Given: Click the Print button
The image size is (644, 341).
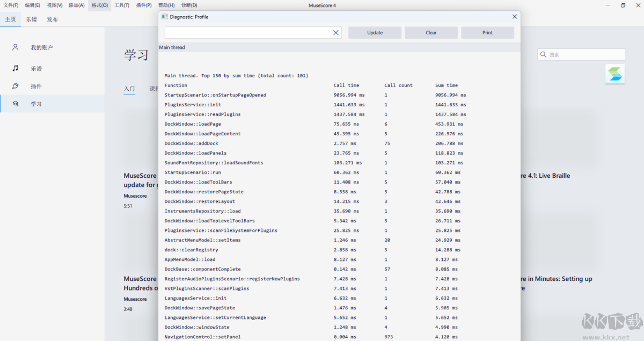Looking at the screenshot, I should (x=487, y=33).
